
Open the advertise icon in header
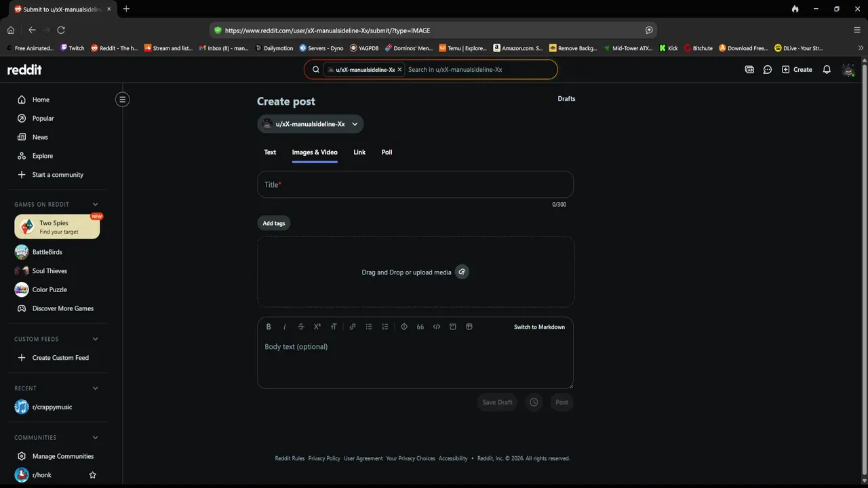click(749, 69)
